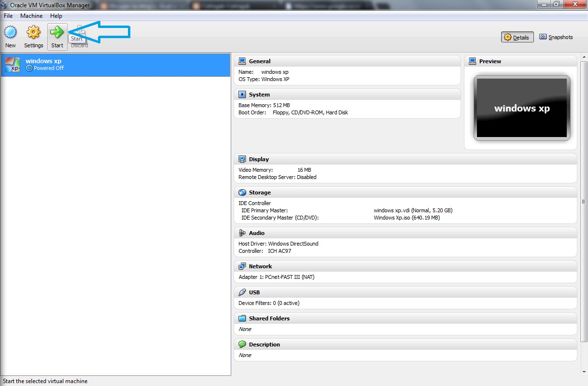Switch to Details view

pos(518,37)
